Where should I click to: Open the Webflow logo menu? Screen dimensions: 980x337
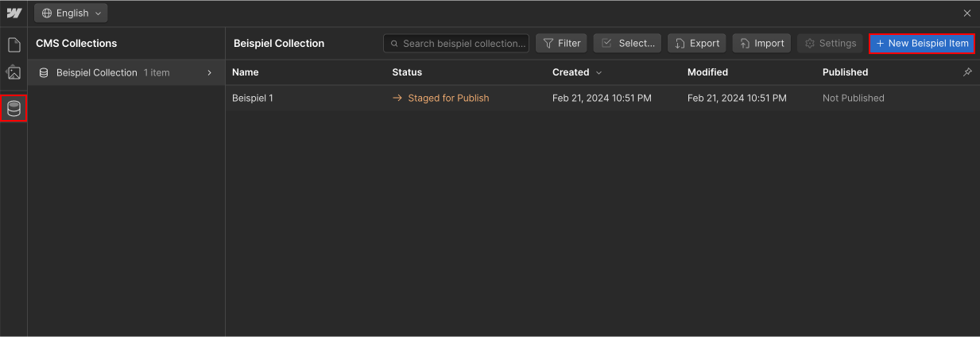pos(14,13)
